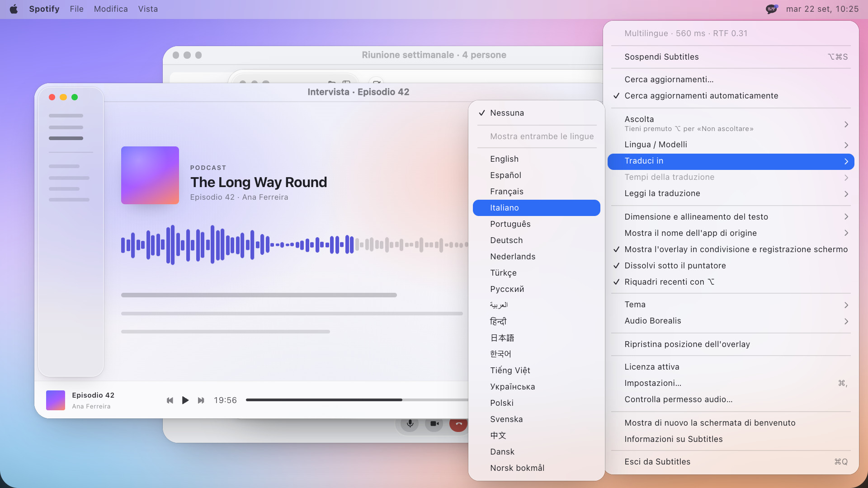Expand Dimensione e allineamento del testo submenu
This screenshot has width=868, height=488.
pyautogui.click(x=731, y=217)
